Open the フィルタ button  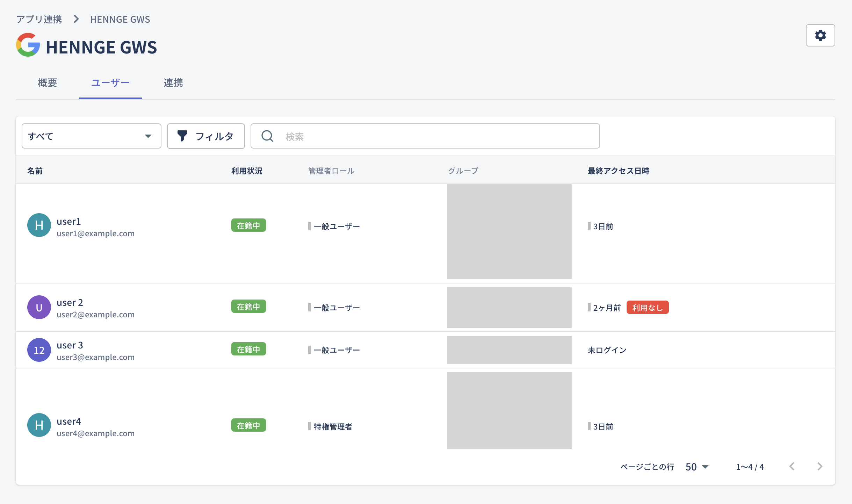point(206,136)
